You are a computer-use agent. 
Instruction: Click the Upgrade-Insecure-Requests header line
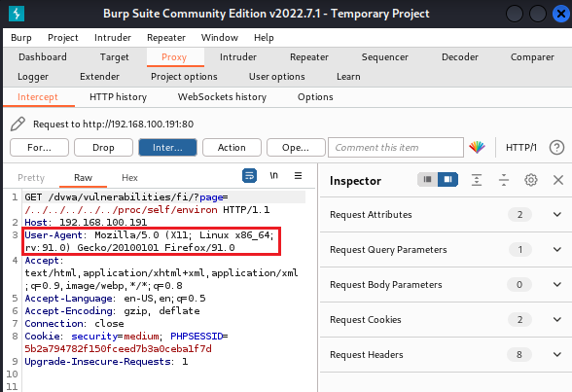[106, 362]
